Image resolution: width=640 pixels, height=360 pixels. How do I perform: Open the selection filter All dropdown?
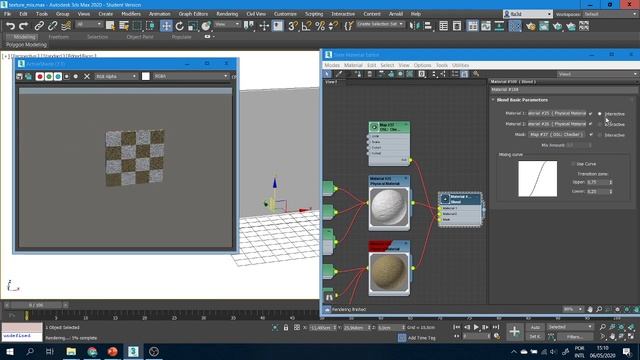tap(89, 24)
